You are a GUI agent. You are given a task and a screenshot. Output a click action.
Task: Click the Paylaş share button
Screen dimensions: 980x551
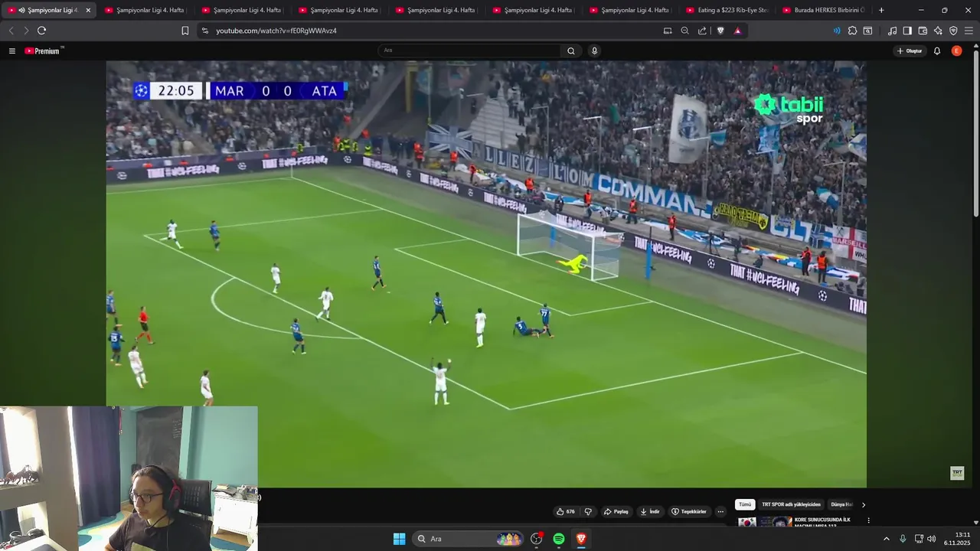pos(616,511)
